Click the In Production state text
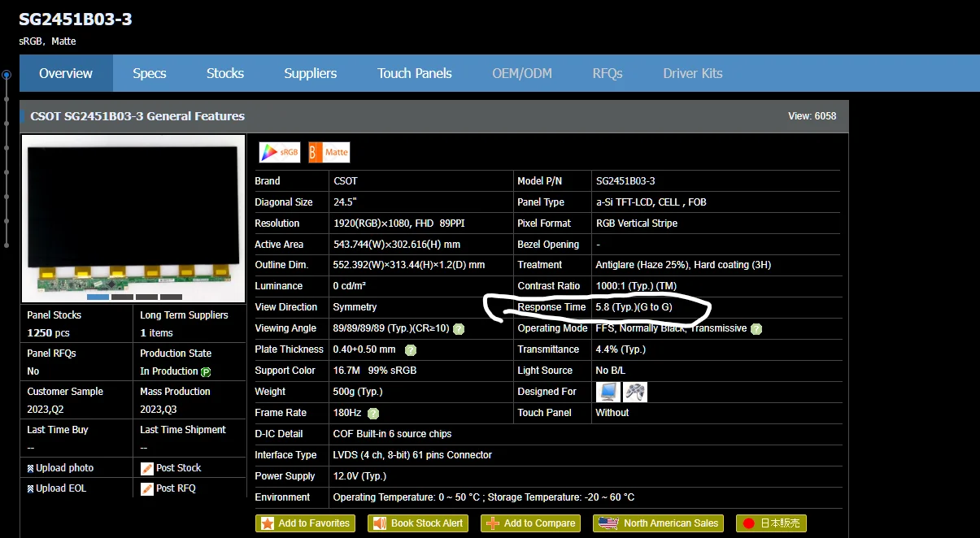Viewport: 980px width, 538px height. [x=169, y=371]
